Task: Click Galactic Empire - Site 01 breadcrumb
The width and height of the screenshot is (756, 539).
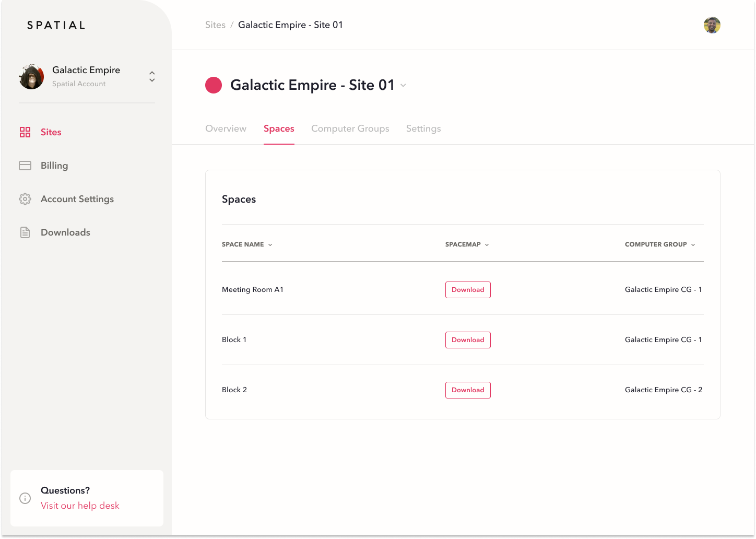Action: pos(290,25)
